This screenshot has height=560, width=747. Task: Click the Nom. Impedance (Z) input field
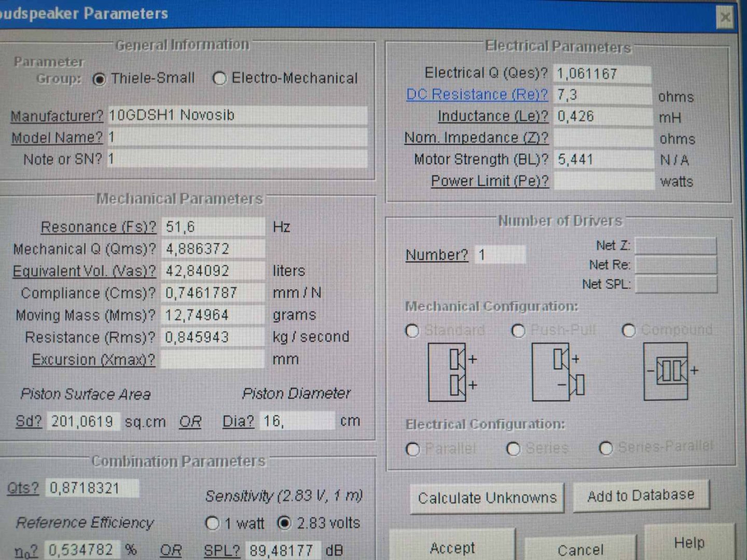[603, 138]
